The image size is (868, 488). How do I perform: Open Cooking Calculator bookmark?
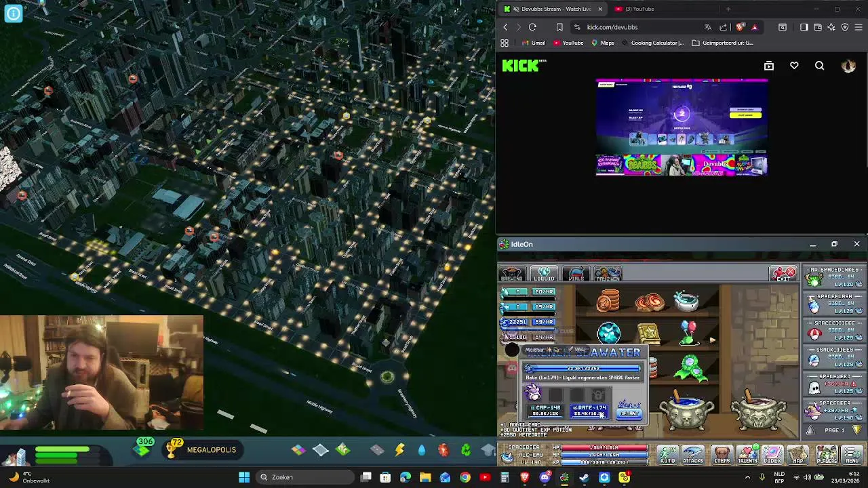[x=652, y=43]
